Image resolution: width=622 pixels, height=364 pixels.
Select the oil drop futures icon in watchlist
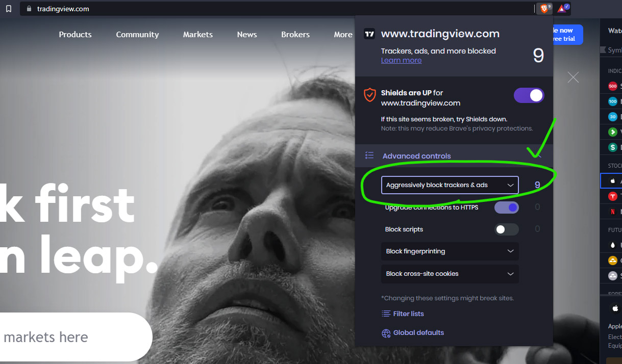(x=613, y=245)
